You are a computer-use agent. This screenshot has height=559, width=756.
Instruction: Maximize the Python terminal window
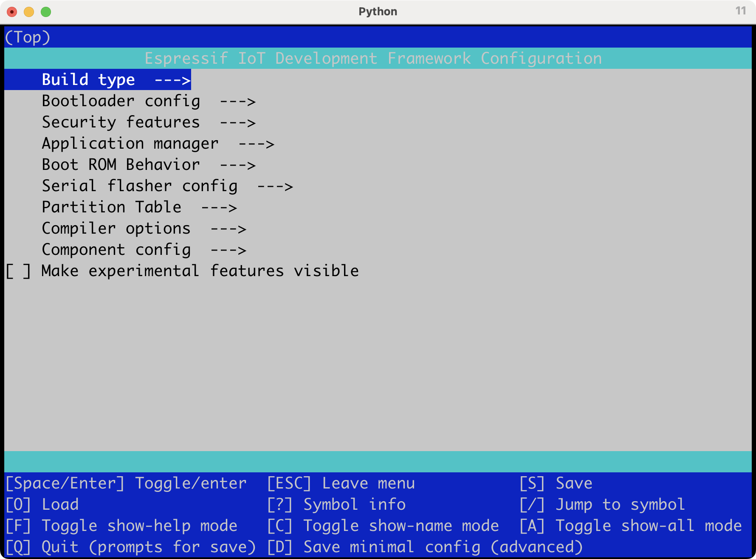click(46, 12)
